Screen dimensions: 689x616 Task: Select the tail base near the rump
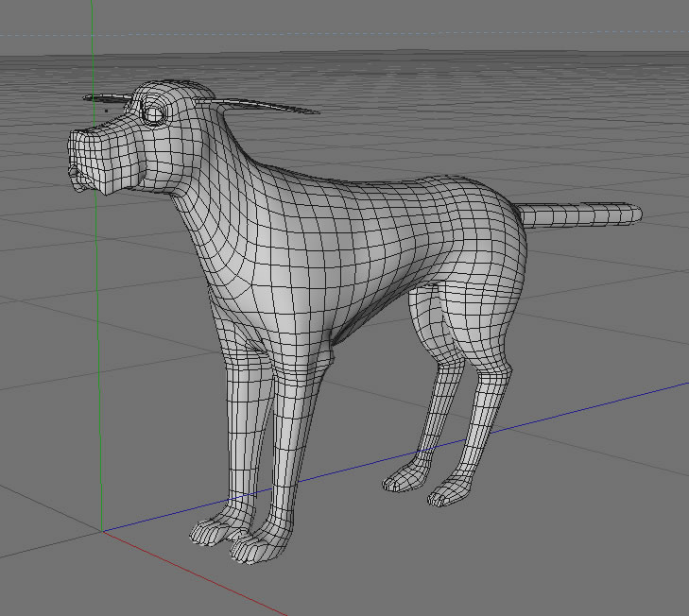click(527, 215)
